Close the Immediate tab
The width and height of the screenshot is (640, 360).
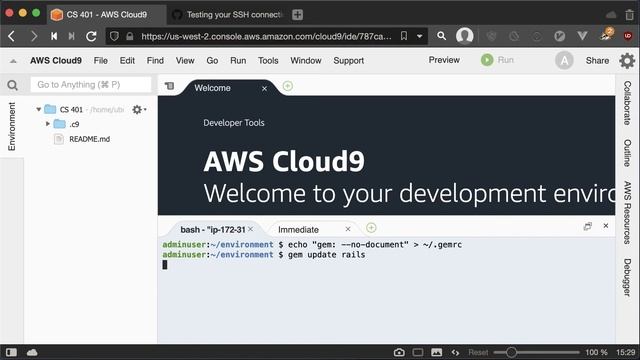pos(348,229)
